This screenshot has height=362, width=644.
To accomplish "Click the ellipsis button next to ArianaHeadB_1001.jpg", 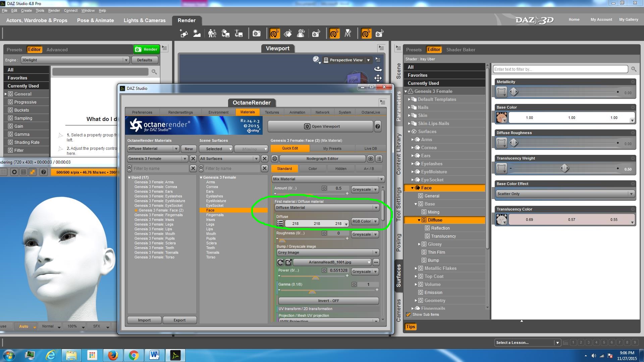I will click(x=376, y=262).
